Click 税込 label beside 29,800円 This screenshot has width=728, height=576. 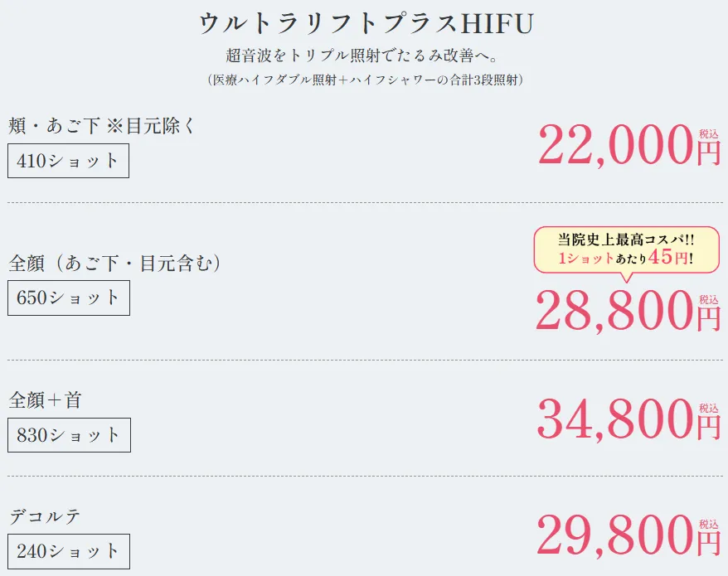[709, 524]
